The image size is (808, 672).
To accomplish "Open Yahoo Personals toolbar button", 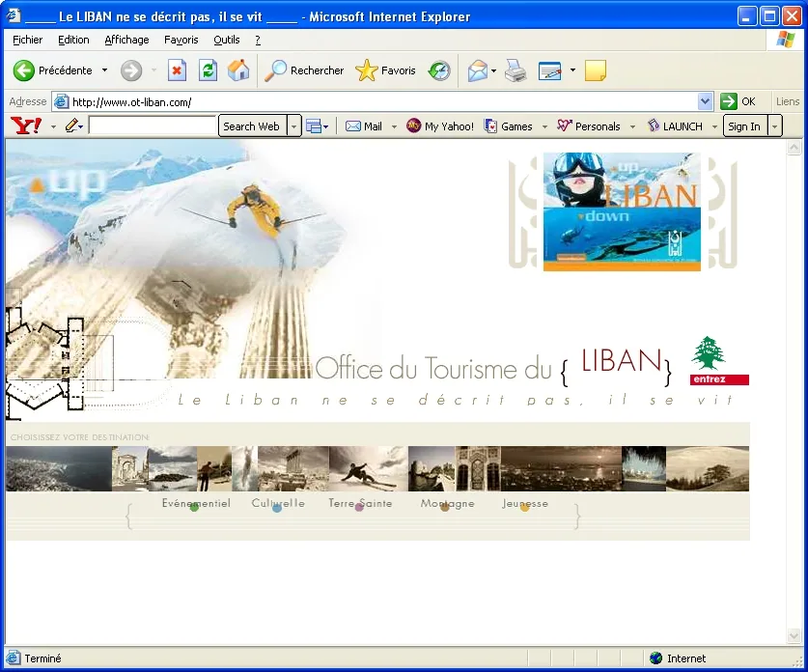I will click(589, 126).
